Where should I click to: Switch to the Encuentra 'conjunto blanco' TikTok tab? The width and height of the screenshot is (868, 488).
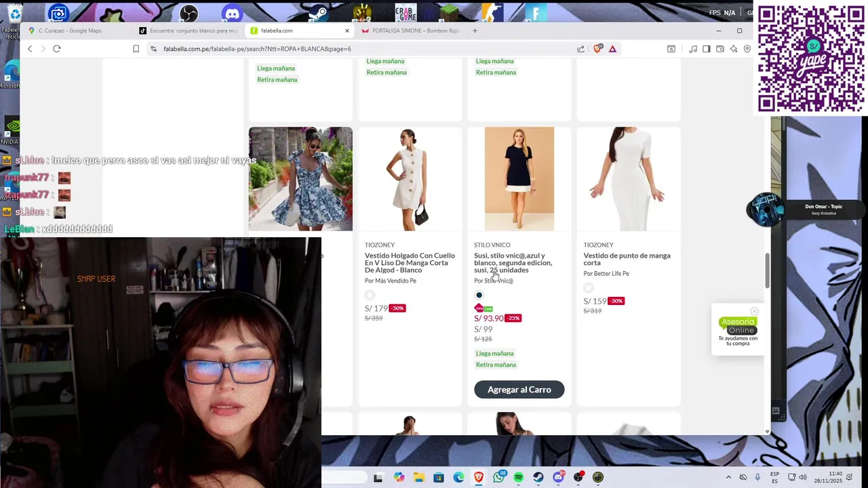click(188, 30)
